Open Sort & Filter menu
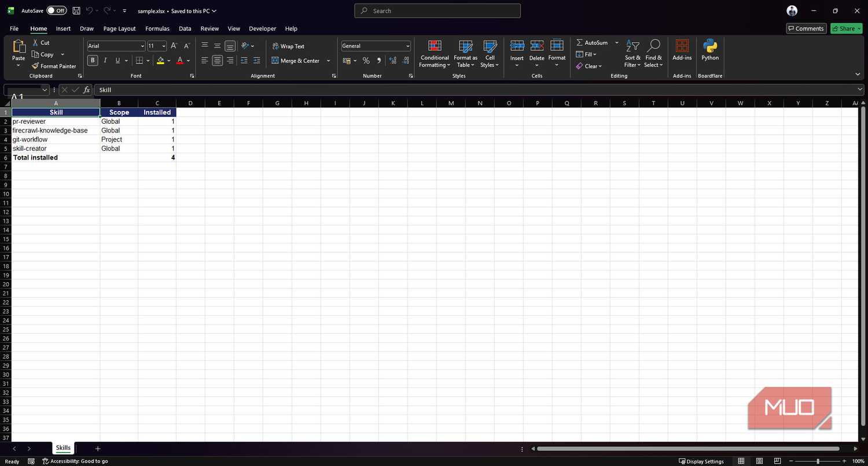Screen dimensions: 868x466 click(x=632, y=54)
